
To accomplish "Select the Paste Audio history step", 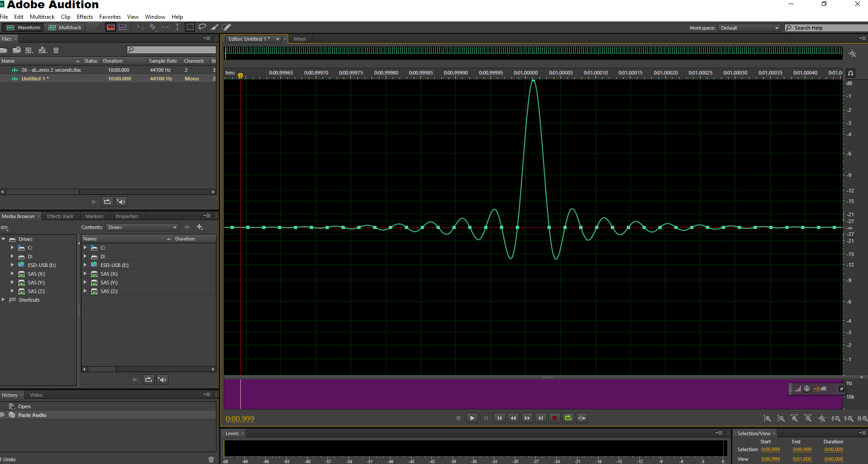I will [108, 415].
